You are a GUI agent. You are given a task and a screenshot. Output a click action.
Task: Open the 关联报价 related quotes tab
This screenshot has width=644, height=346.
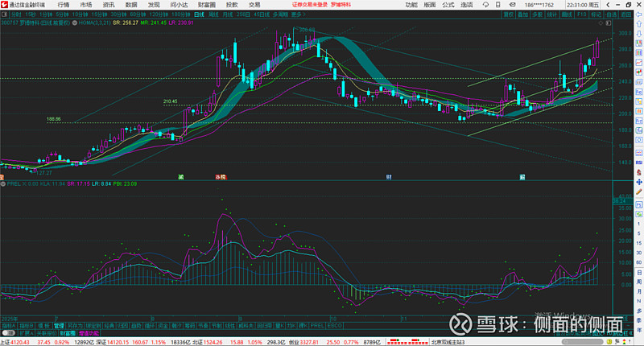pyautogui.click(x=47, y=332)
